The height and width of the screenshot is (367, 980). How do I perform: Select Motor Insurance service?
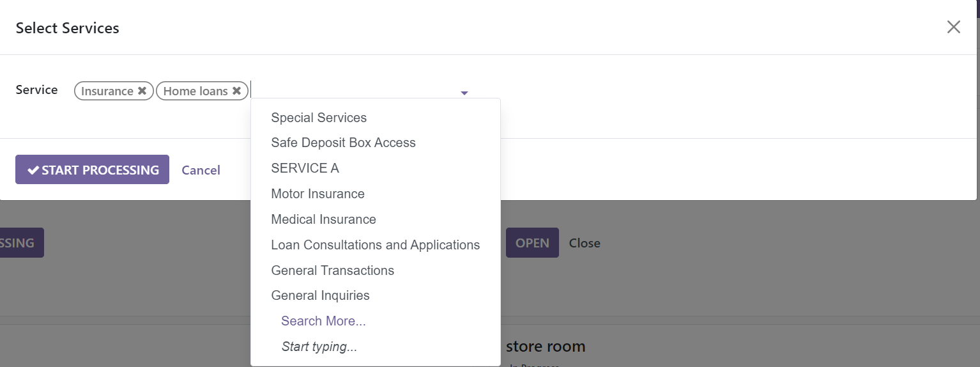[318, 194]
